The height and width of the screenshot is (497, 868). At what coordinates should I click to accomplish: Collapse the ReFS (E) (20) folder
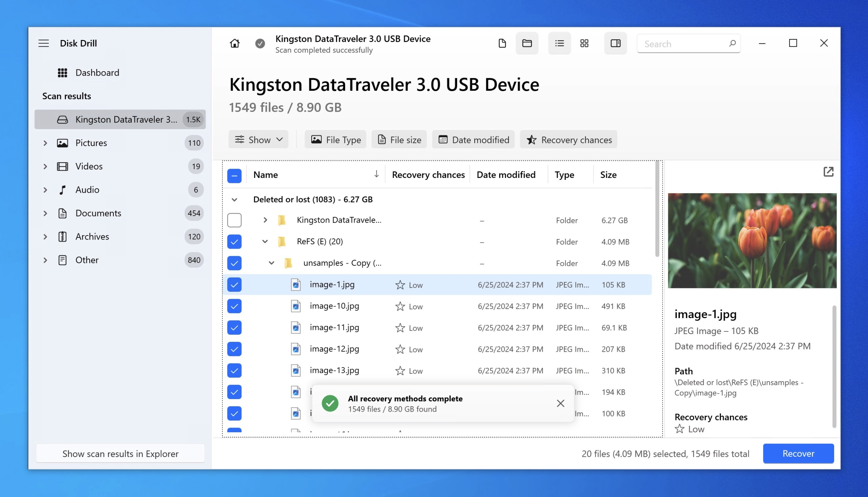click(265, 242)
